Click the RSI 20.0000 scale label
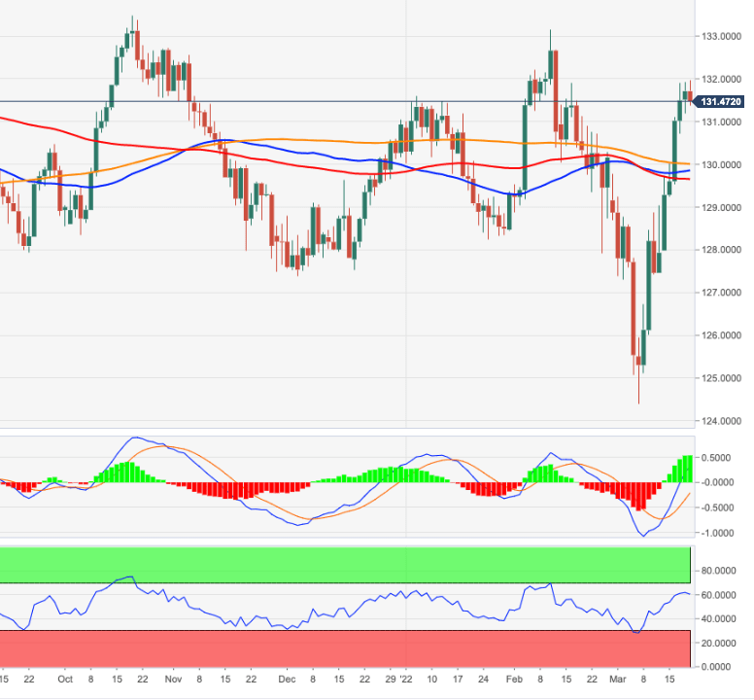Image resolution: width=754 pixels, height=700 pixels. point(719,644)
